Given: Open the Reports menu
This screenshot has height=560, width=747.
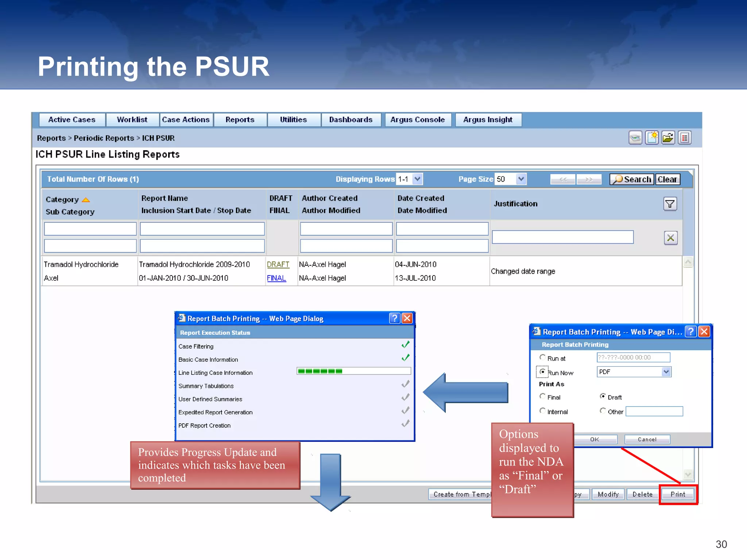Looking at the screenshot, I should coord(240,120).
